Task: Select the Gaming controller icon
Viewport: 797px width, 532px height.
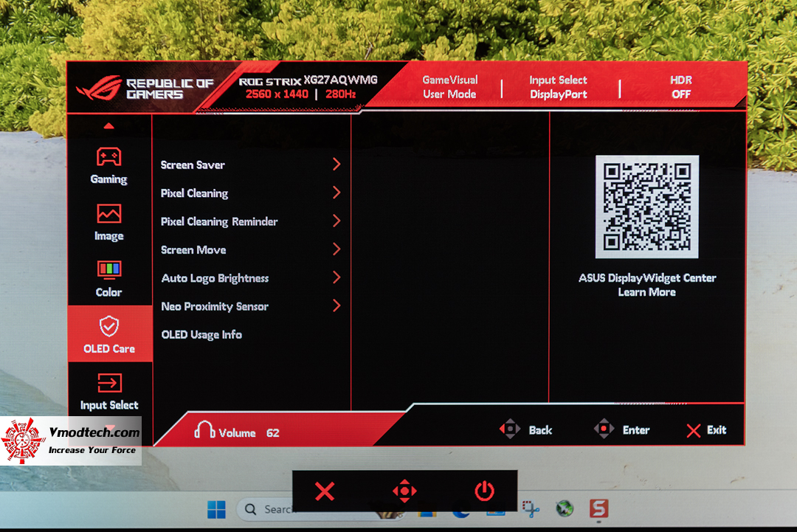Action: pyautogui.click(x=108, y=157)
